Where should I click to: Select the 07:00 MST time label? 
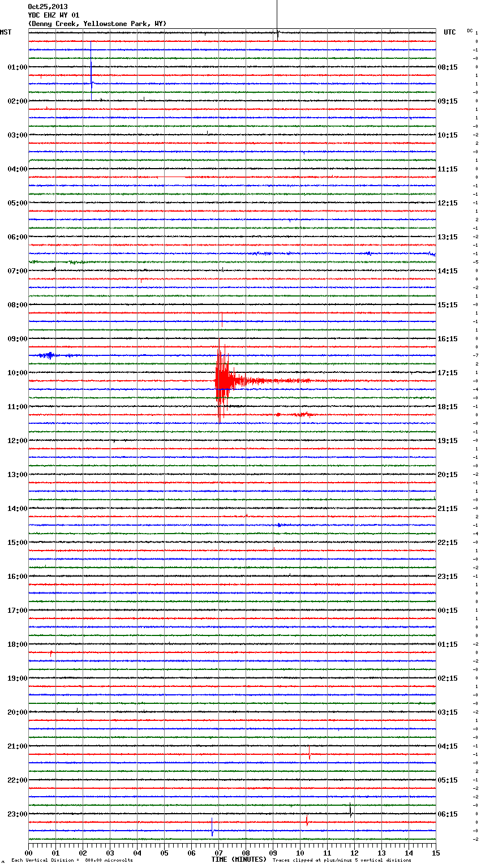[x=18, y=271]
